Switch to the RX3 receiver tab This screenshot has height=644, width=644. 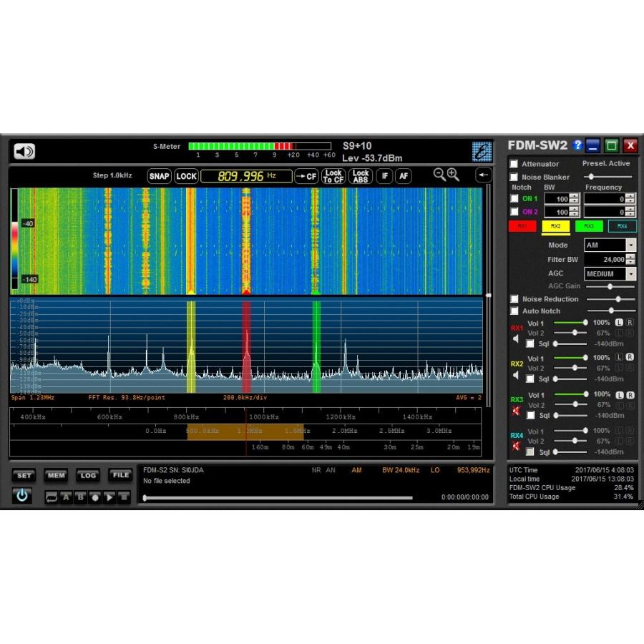(x=589, y=225)
